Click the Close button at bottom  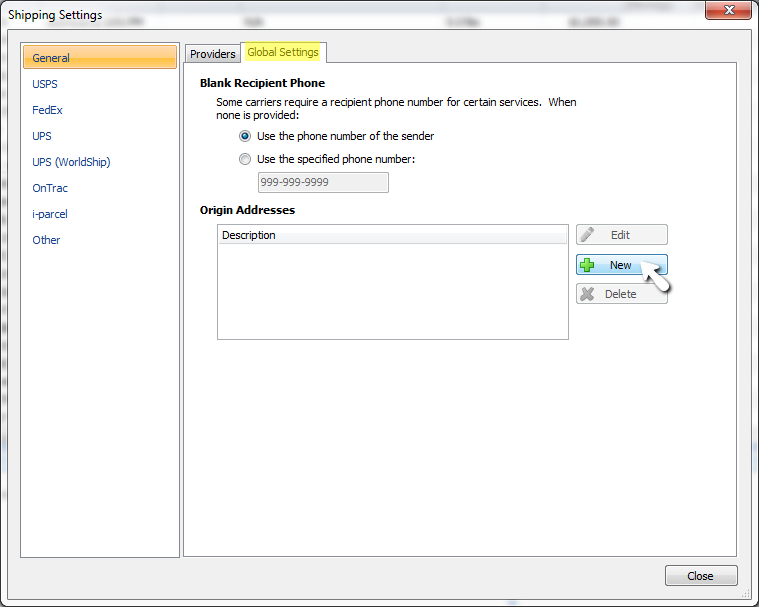[x=701, y=576]
